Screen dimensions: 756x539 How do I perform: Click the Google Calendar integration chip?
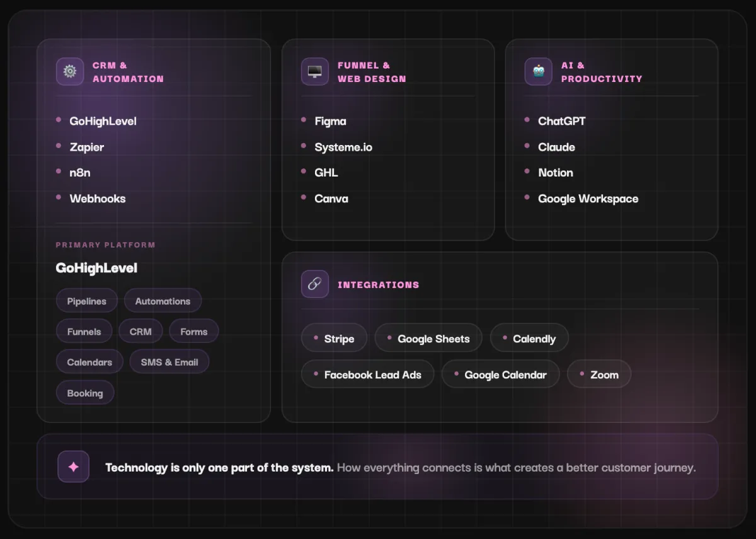point(500,374)
